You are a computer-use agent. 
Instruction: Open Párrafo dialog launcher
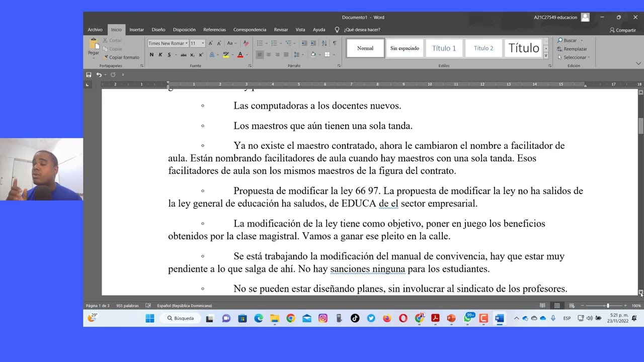pos(339,66)
